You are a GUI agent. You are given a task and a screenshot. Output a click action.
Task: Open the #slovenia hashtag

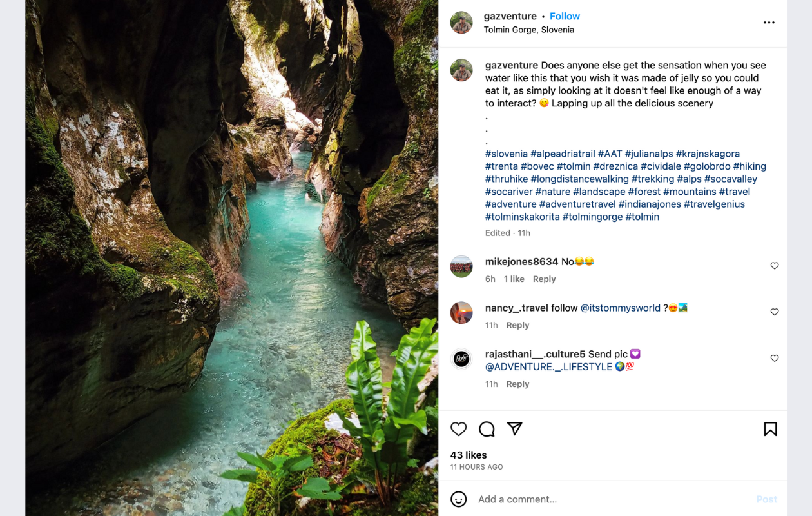pyautogui.click(x=507, y=154)
